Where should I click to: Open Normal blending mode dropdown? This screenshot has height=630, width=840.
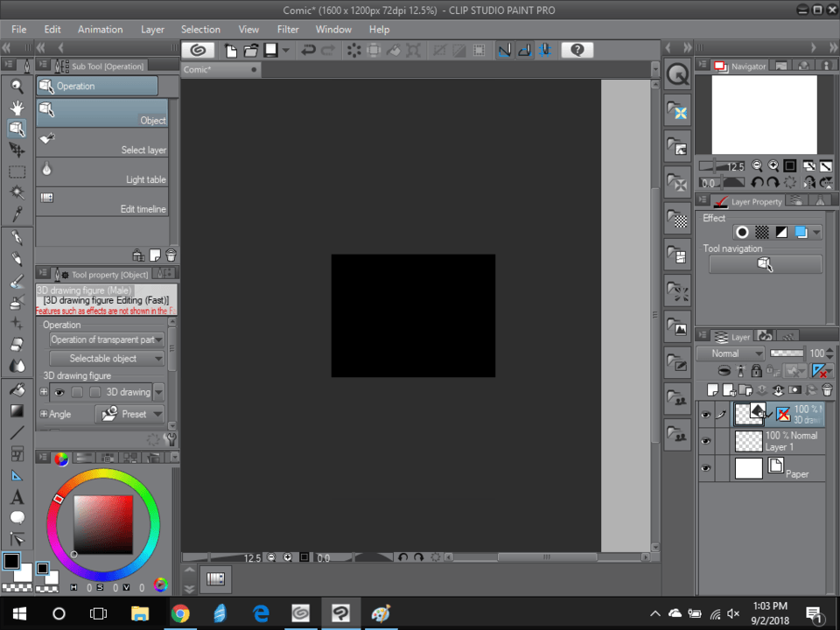pos(730,353)
